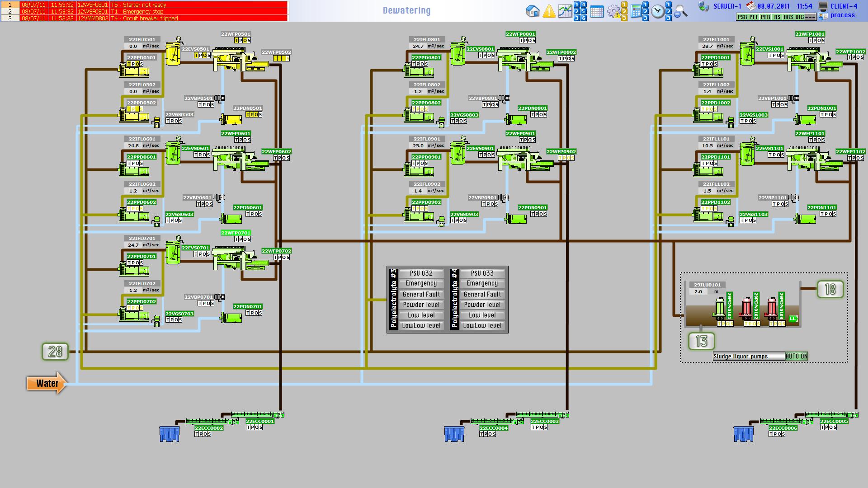Screen dimensions: 868x488
Task: Click the magnifier zoom-out icon
Action: click(x=680, y=12)
